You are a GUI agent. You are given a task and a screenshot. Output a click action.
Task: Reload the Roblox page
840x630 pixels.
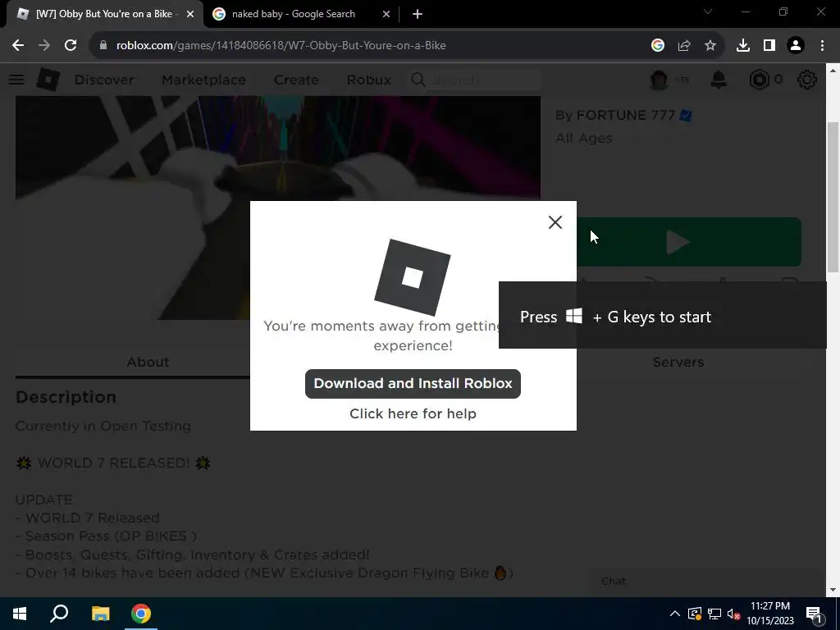pos(71,46)
